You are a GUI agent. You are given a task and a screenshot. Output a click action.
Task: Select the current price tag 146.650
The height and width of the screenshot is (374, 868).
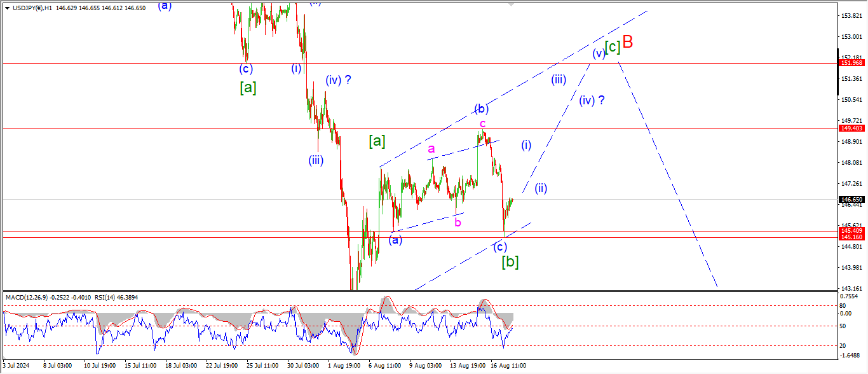(x=851, y=199)
